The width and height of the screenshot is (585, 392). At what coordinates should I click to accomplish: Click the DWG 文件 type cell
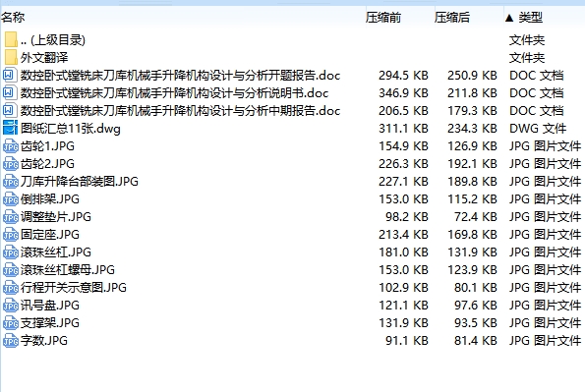(538, 129)
